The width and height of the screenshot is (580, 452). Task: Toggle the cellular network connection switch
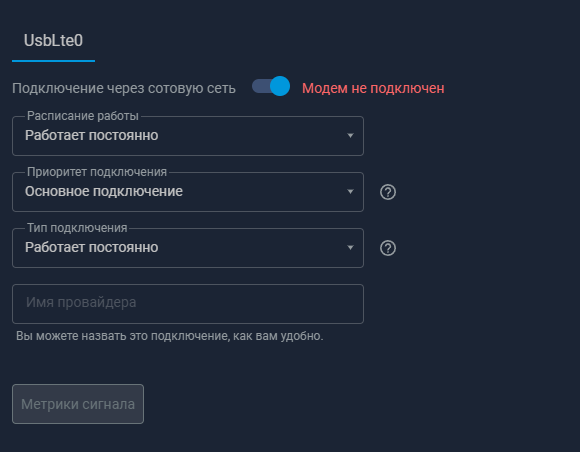tap(271, 86)
